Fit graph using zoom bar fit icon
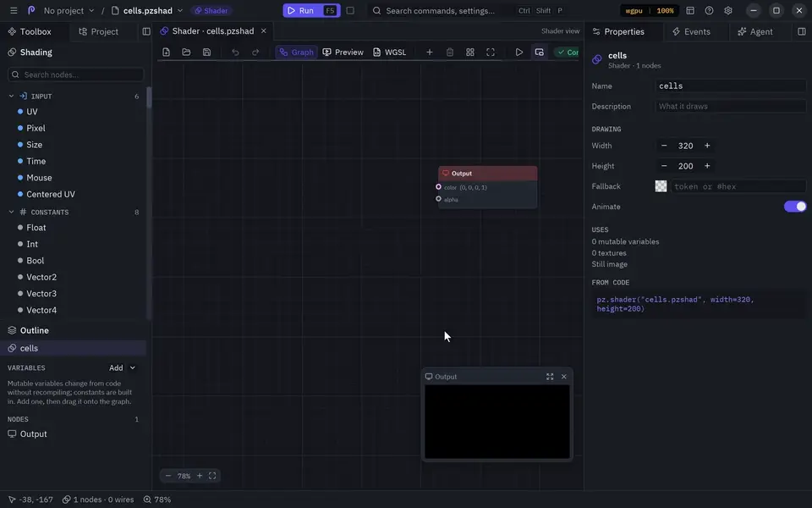 [212, 476]
